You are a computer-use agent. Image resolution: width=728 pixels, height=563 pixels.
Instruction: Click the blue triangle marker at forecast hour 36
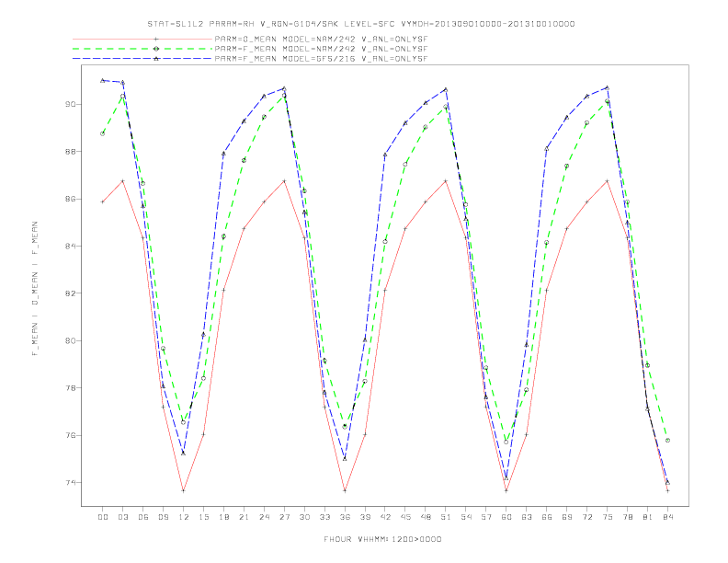pyautogui.click(x=345, y=458)
